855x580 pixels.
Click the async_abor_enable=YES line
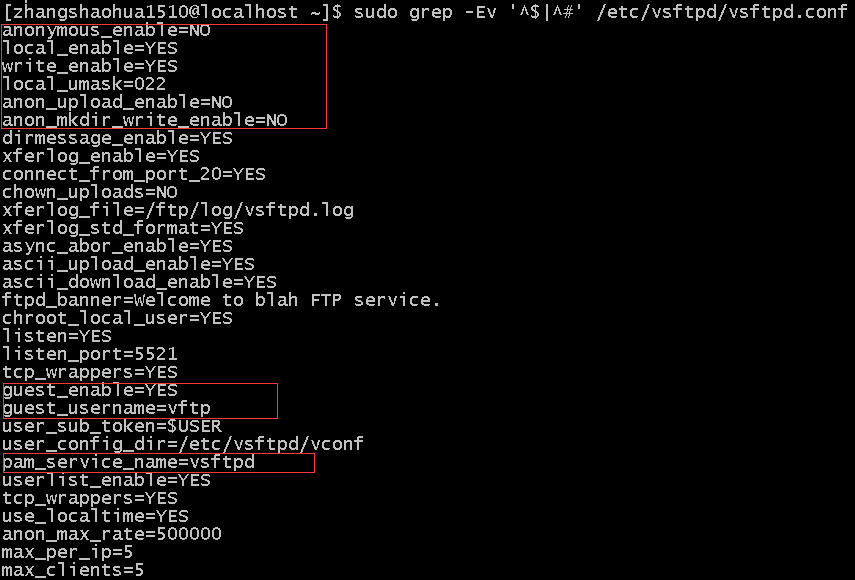click(117, 246)
